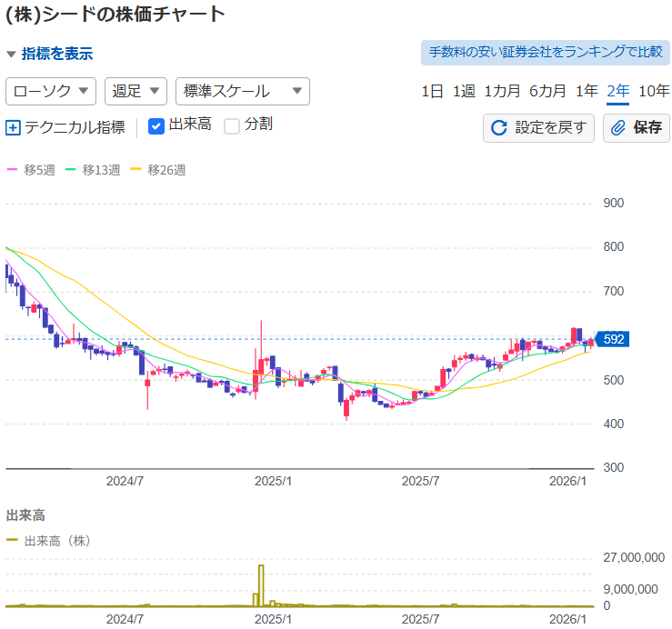Open the 標準スケール scale dropdown
Screen dimensions: 672x629
242,91
